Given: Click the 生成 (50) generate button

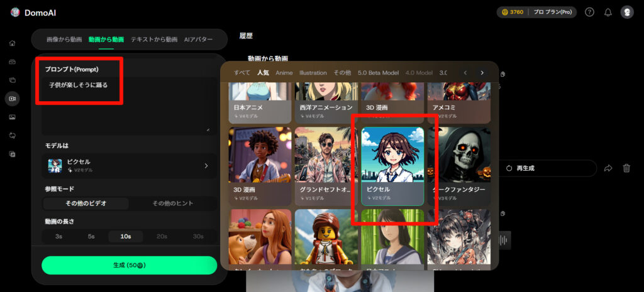Looking at the screenshot, I should point(130,266).
